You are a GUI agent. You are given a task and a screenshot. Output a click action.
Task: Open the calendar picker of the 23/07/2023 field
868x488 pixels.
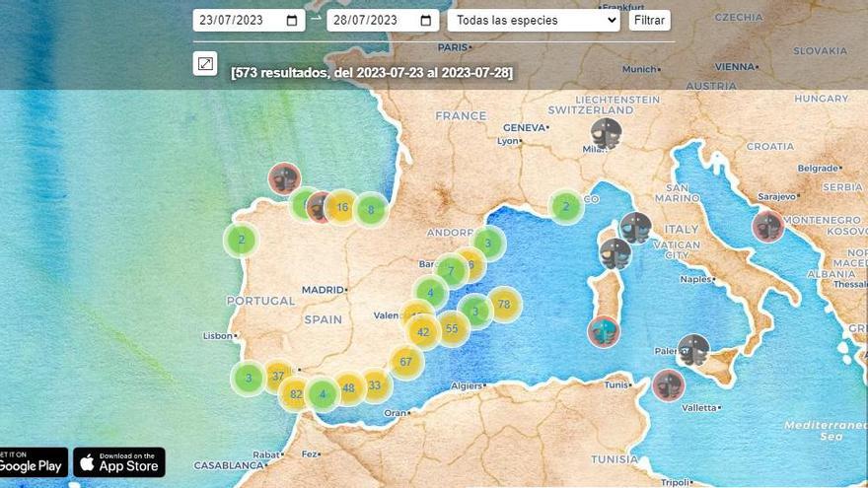pos(292,21)
